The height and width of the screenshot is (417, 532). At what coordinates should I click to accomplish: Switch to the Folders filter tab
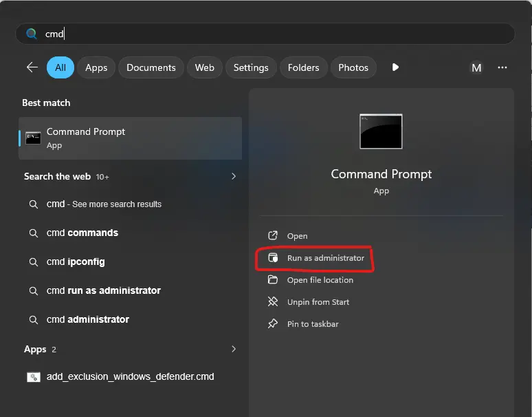(304, 67)
